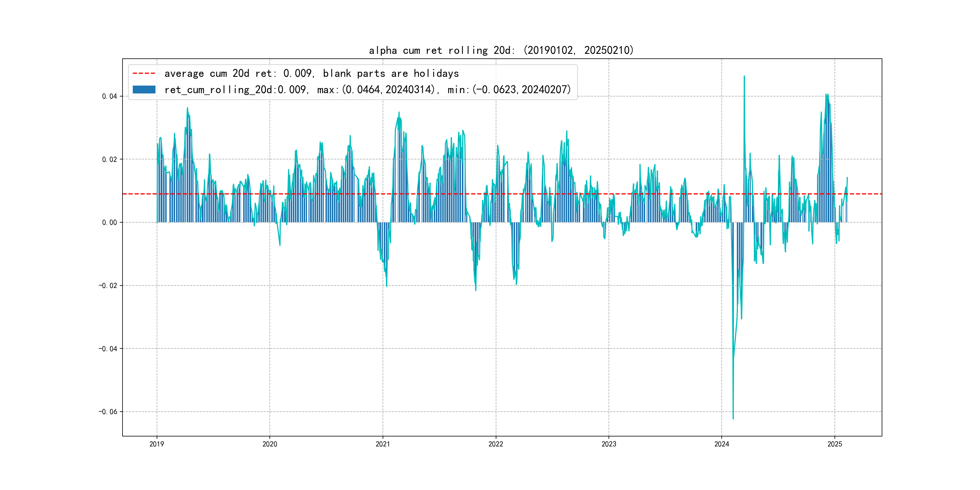The image size is (980, 490).
Task: Click the -0.02 y-axis tick label
Action: pyautogui.click(x=108, y=286)
